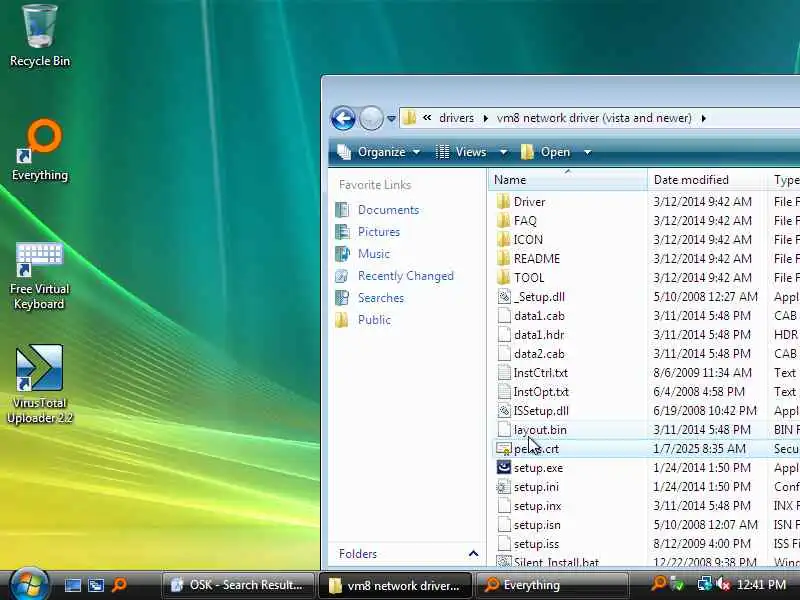Go to Pictures favorite link

coord(379,232)
